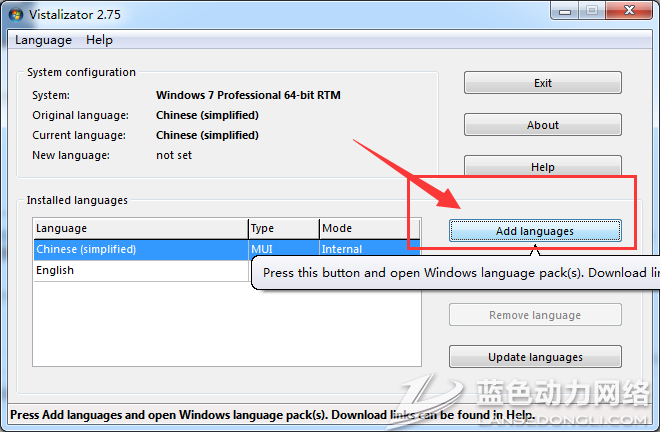Click the Remove language button
This screenshot has height=432, width=660.
535,315
